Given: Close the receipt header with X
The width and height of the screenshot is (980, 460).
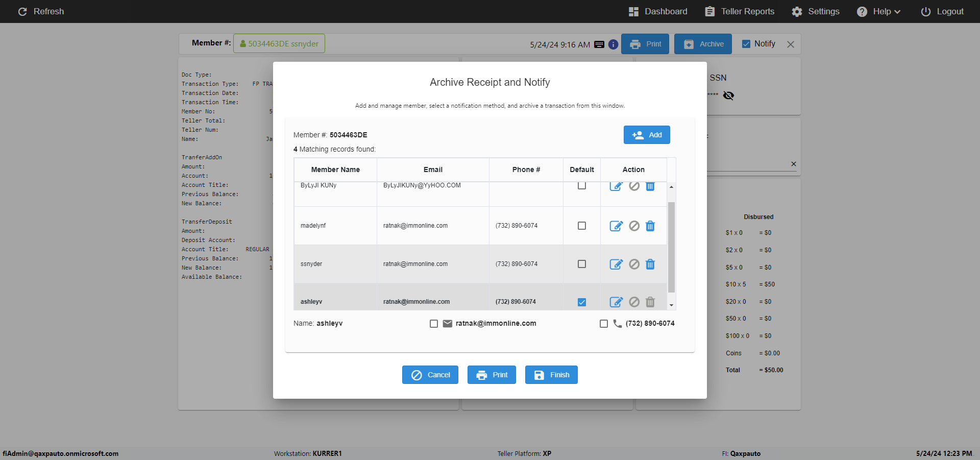Looking at the screenshot, I should point(791,44).
